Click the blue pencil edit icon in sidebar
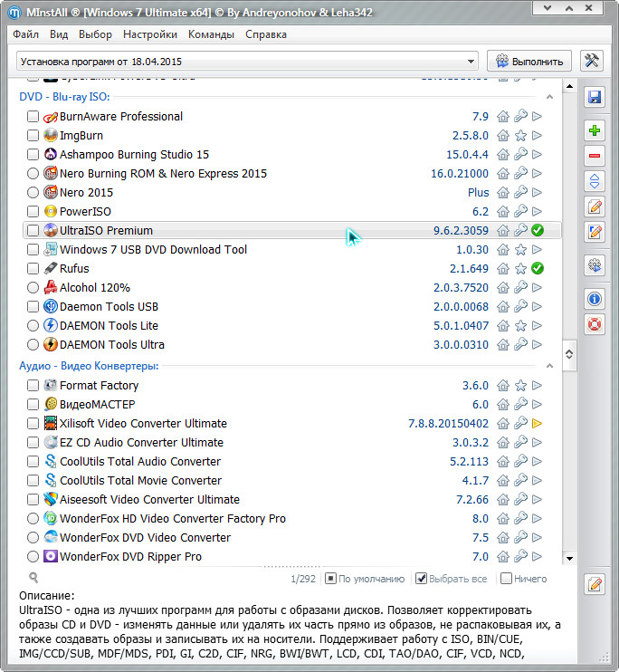619x672 pixels. tap(595, 232)
